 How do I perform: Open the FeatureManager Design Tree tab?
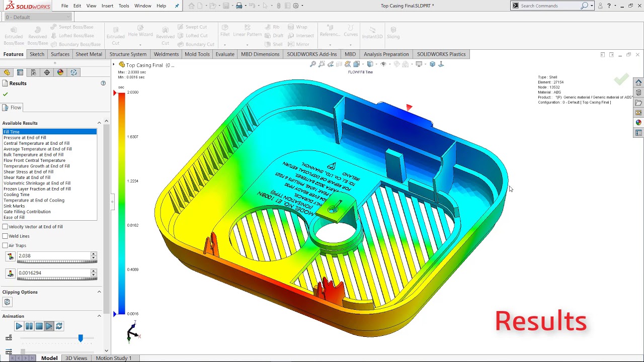pos(7,72)
